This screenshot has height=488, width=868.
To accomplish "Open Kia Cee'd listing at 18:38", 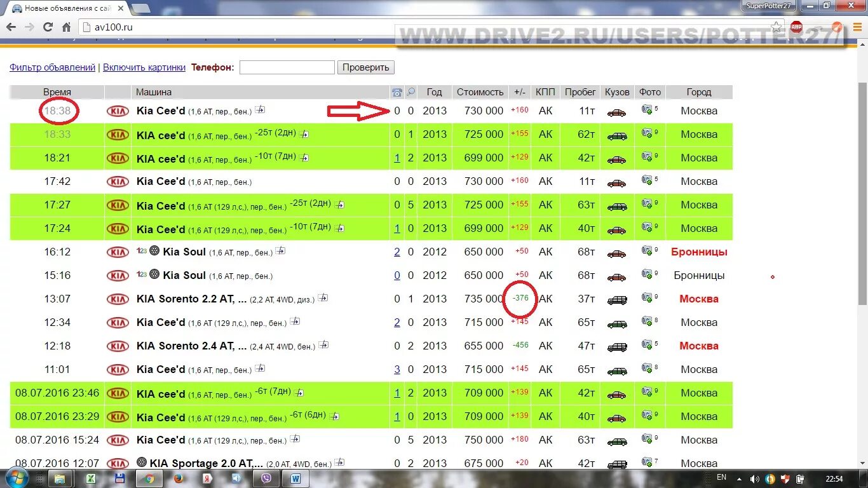I will [x=161, y=111].
